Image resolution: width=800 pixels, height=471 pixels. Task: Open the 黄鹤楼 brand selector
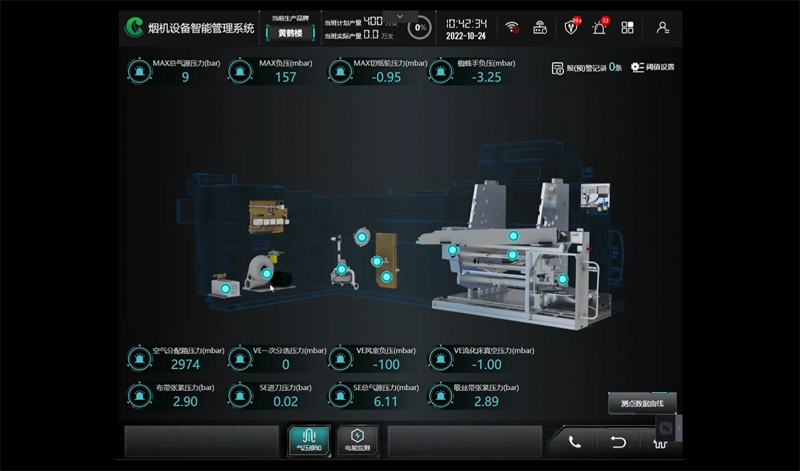(292, 32)
